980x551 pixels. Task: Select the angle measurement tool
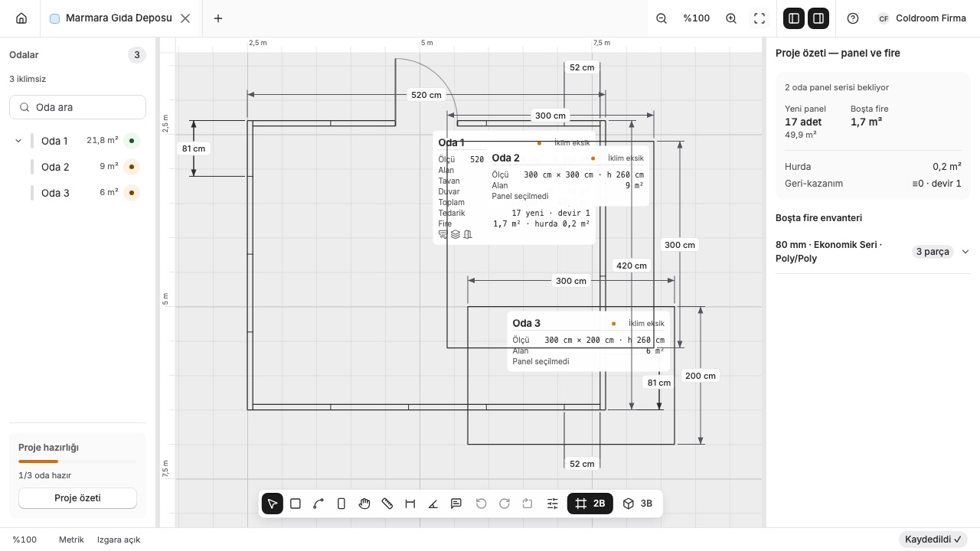tap(433, 504)
